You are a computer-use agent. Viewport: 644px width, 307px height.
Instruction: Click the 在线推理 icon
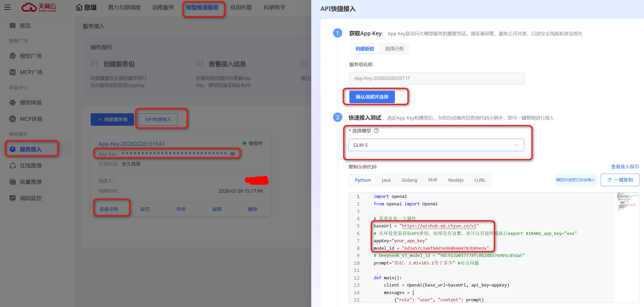[x=12, y=166]
